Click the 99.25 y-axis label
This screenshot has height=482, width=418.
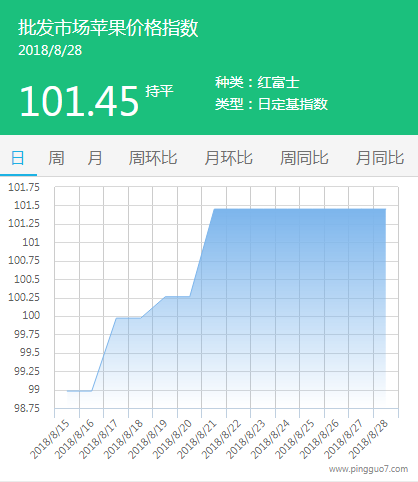[27, 371]
